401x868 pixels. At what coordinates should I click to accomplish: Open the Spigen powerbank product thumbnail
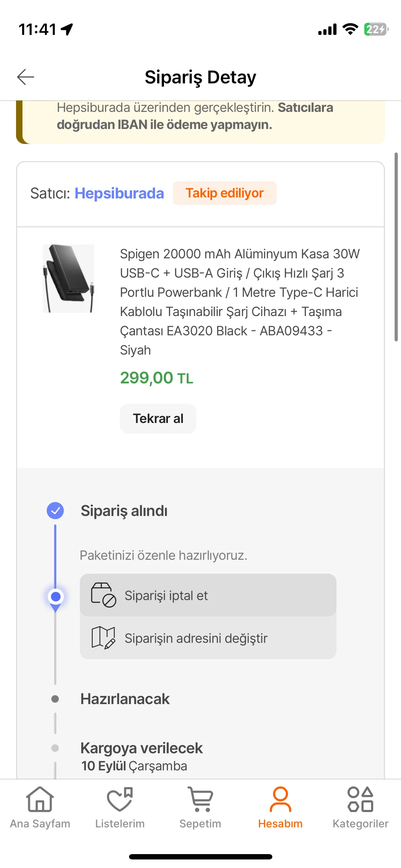tap(68, 279)
